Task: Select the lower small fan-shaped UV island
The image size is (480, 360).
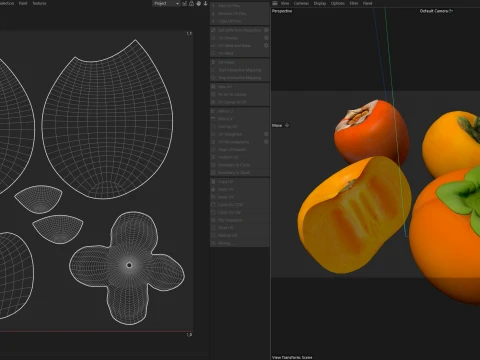Action: coord(58,229)
